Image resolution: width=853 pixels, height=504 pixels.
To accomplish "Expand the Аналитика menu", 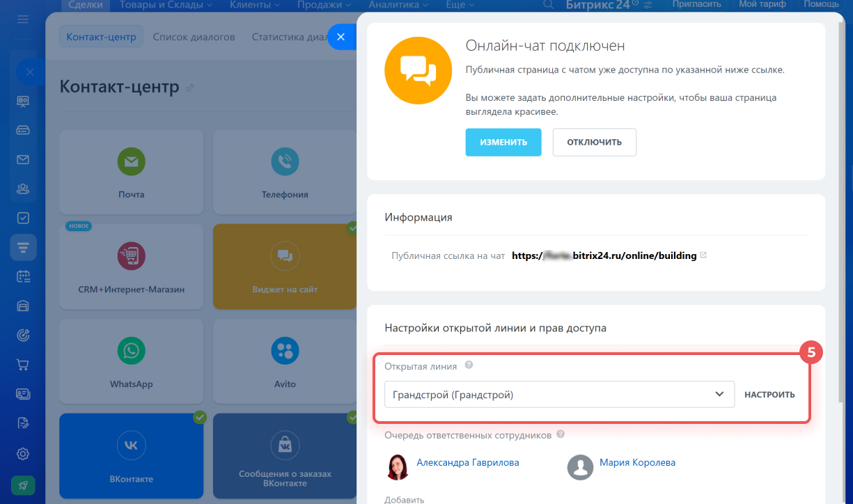I will [x=399, y=5].
